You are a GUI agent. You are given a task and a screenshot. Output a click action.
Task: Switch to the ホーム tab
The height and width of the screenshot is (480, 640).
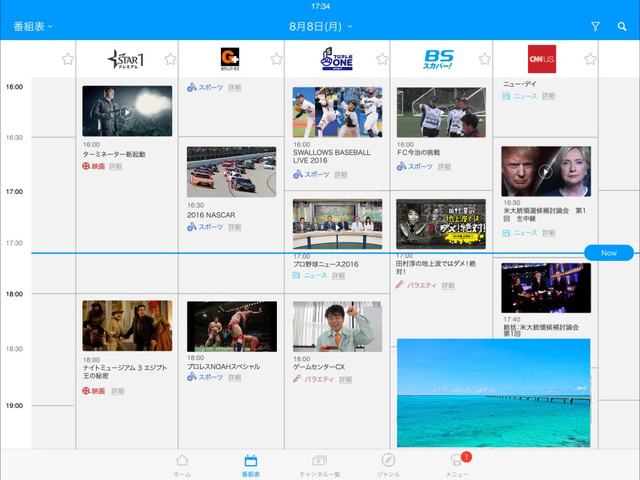click(x=181, y=464)
